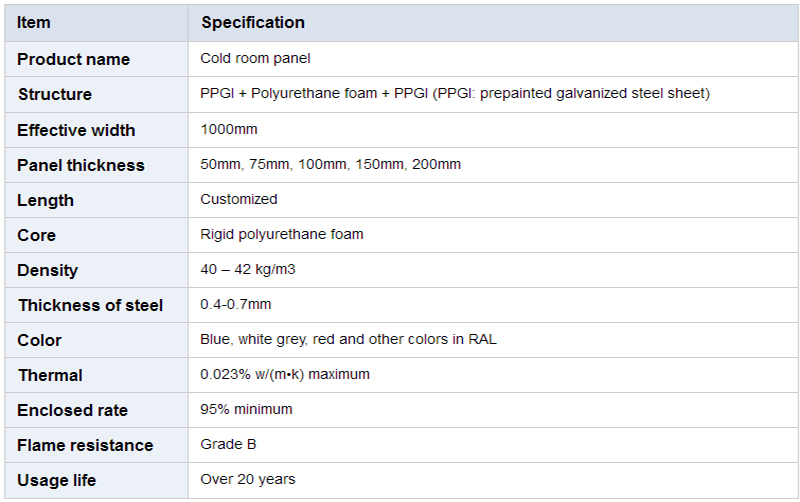Click the Grade B flame resistance value

coord(228,444)
